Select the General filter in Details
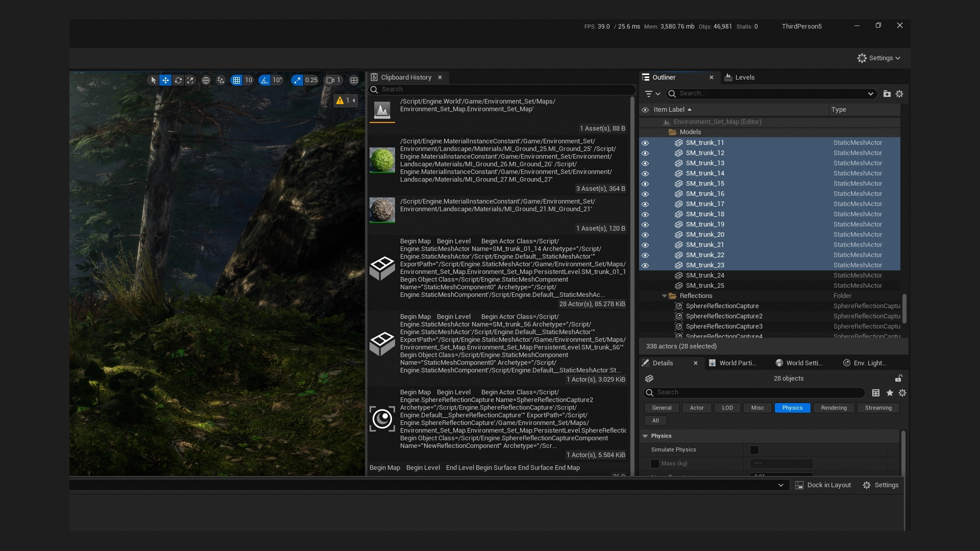 (661, 408)
